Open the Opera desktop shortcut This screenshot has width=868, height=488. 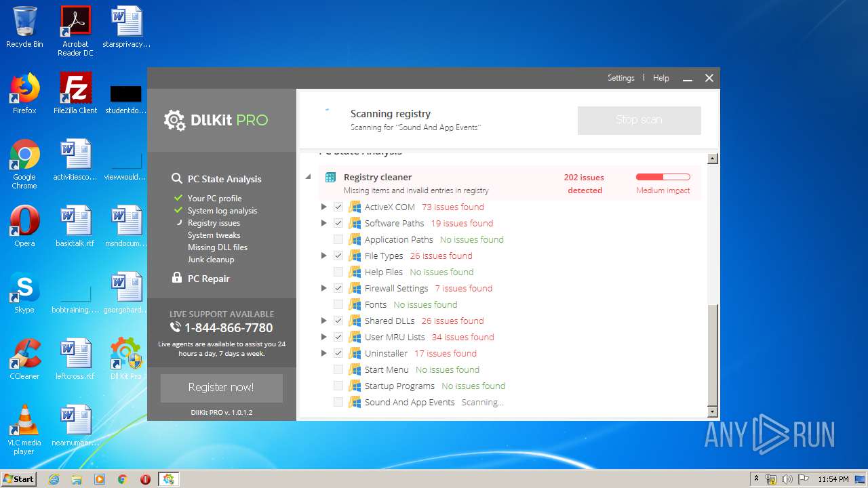pos(24,226)
